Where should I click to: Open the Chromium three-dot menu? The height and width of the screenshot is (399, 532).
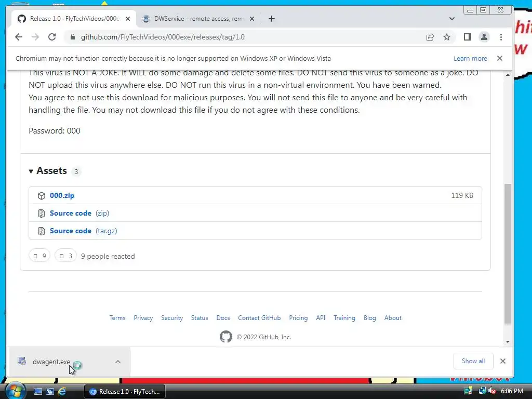point(501,37)
